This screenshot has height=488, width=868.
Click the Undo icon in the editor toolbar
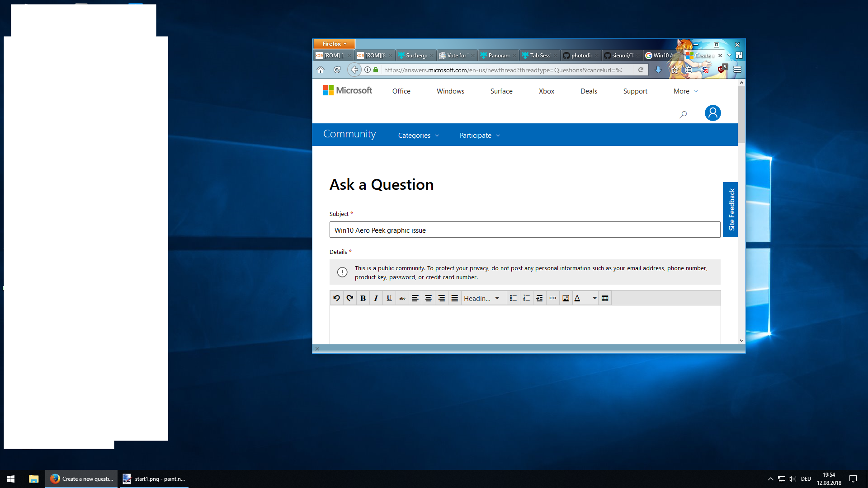click(x=336, y=298)
